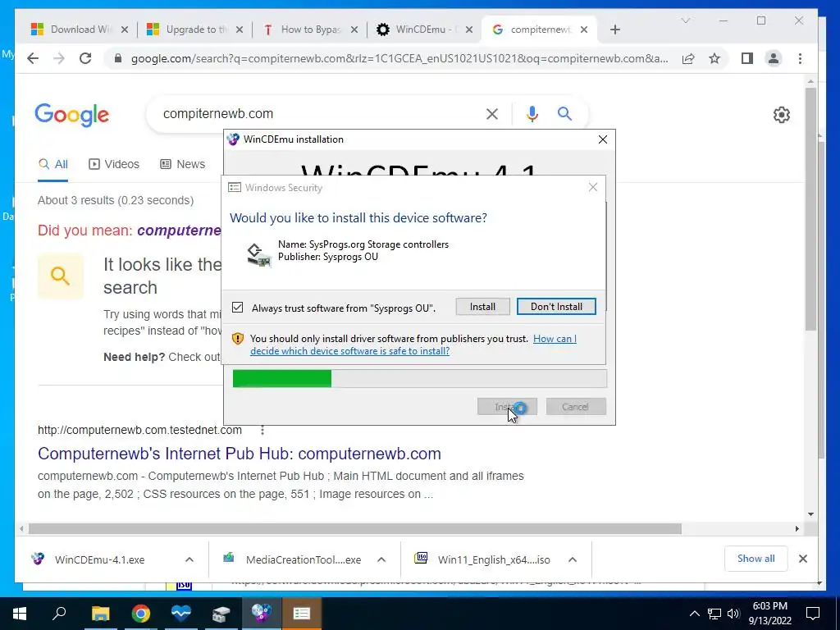Start voice search with microphone
Image resolution: width=840 pixels, height=630 pixels.
532,113
